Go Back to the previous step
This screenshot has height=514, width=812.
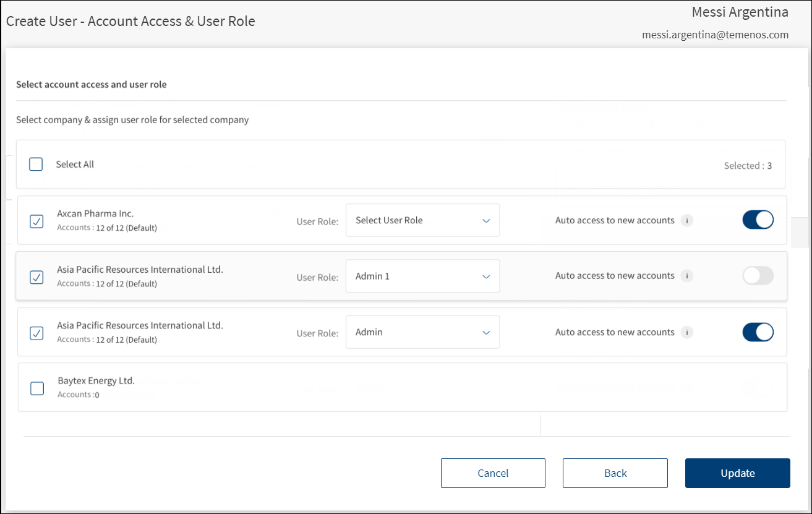pos(615,473)
